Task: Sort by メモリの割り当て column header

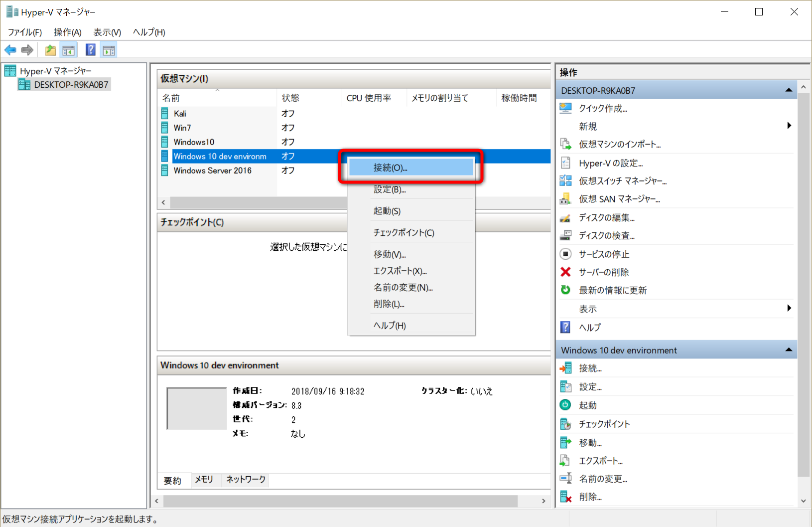Action: (451, 98)
